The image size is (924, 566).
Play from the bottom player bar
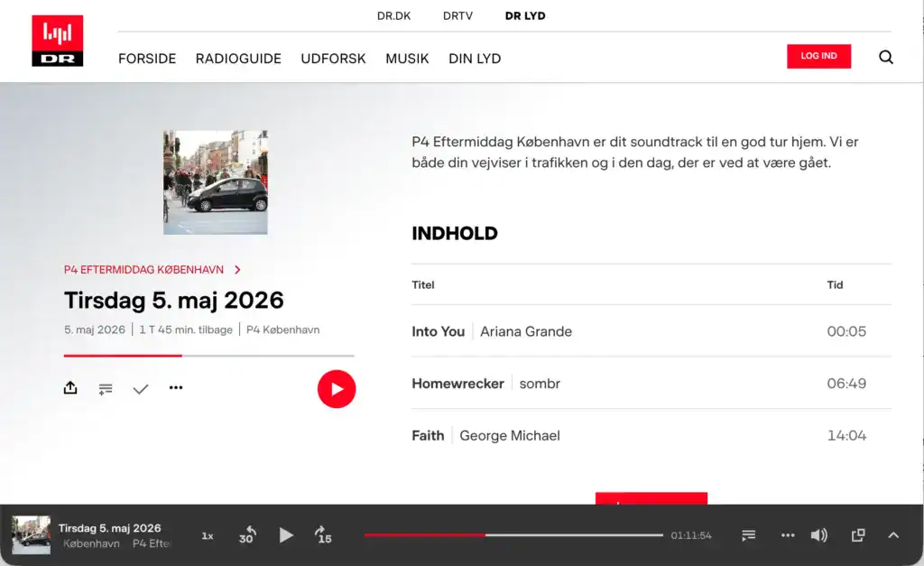(x=286, y=535)
